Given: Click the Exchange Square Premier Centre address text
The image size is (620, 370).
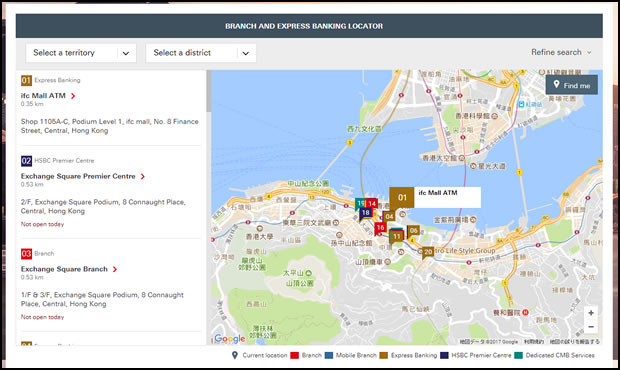Looking at the screenshot, I should [x=103, y=207].
